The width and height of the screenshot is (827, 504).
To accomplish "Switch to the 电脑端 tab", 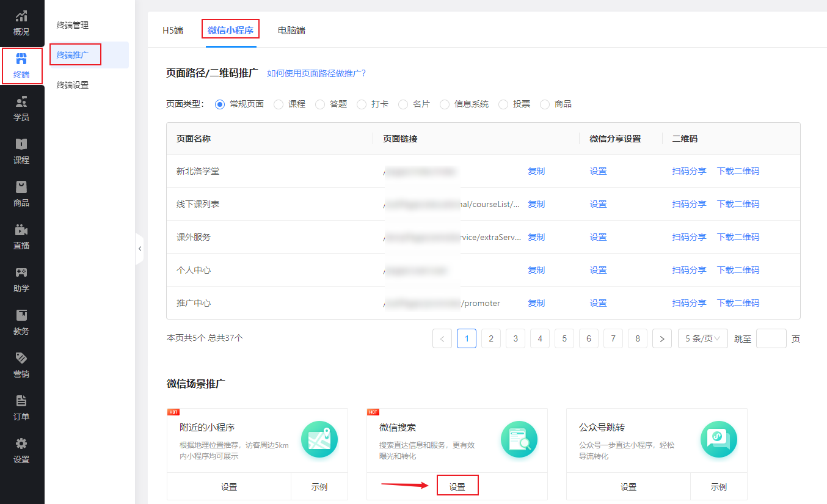I will click(291, 30).
